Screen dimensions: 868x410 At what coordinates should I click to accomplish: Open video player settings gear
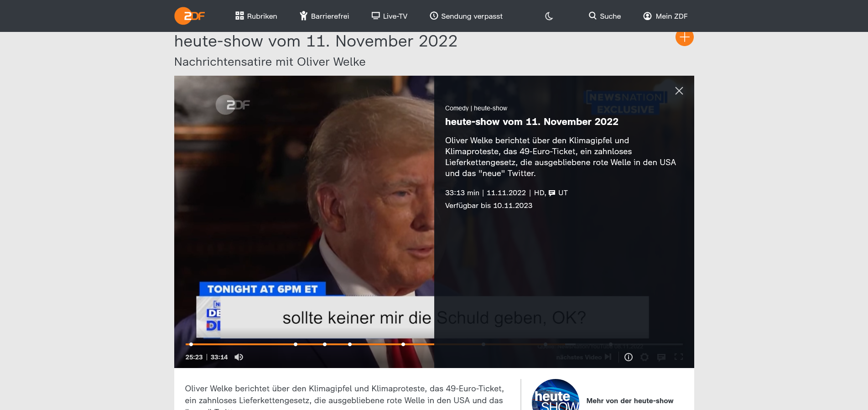(x=645, y=357)
